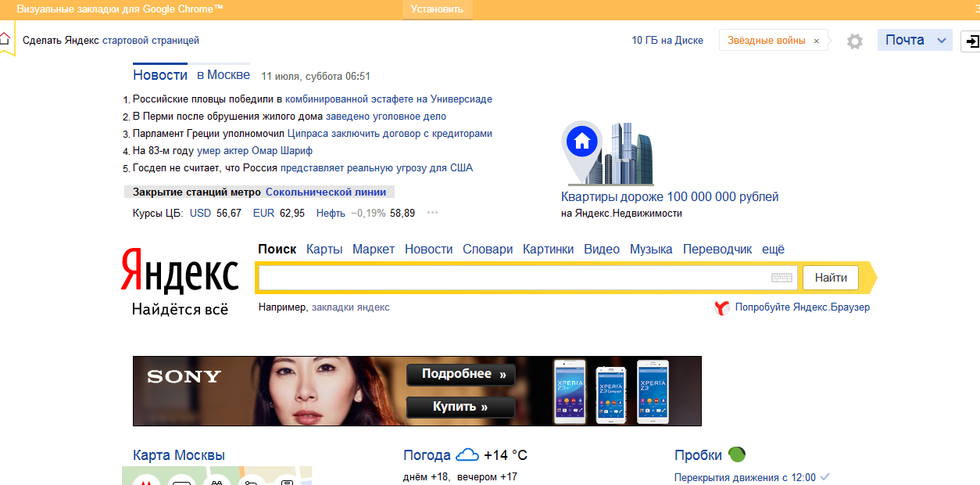Open Почта mail button
This screenshot has height=485, width=980.
pos(905,40)
